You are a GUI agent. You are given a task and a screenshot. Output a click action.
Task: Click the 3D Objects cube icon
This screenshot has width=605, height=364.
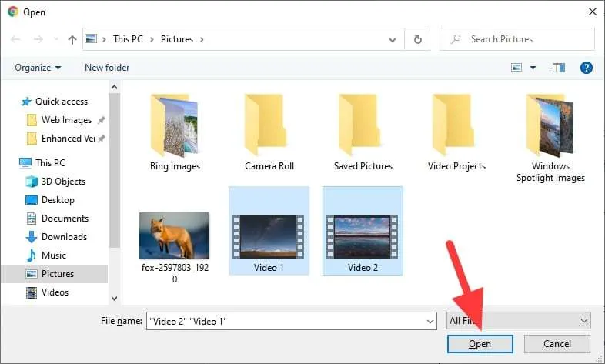pos(32,181)
